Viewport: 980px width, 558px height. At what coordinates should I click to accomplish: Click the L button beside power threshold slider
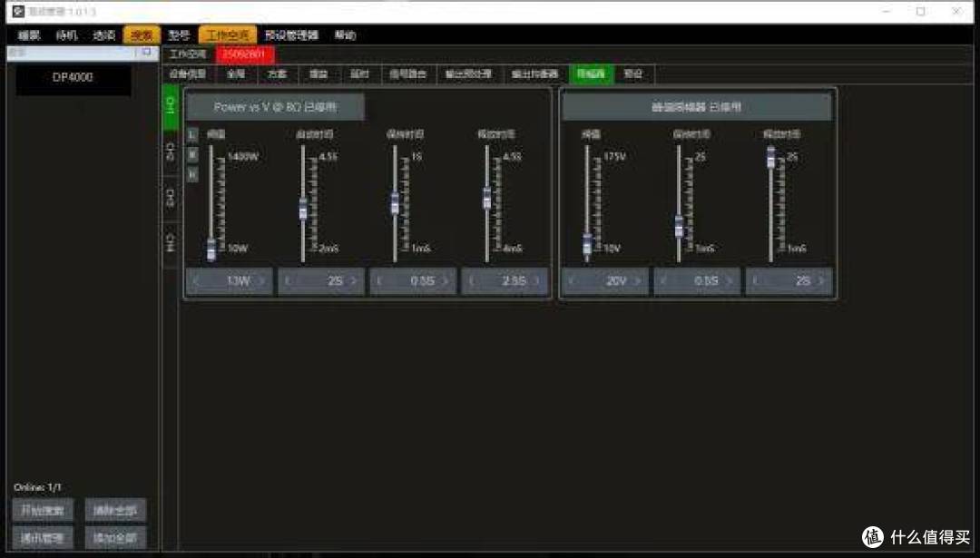191,133
